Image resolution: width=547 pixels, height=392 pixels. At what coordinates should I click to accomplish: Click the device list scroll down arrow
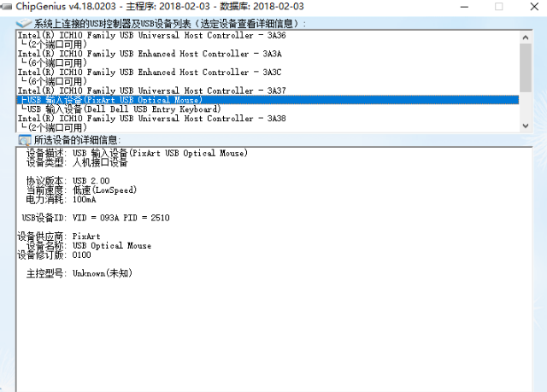coord(526,126)
